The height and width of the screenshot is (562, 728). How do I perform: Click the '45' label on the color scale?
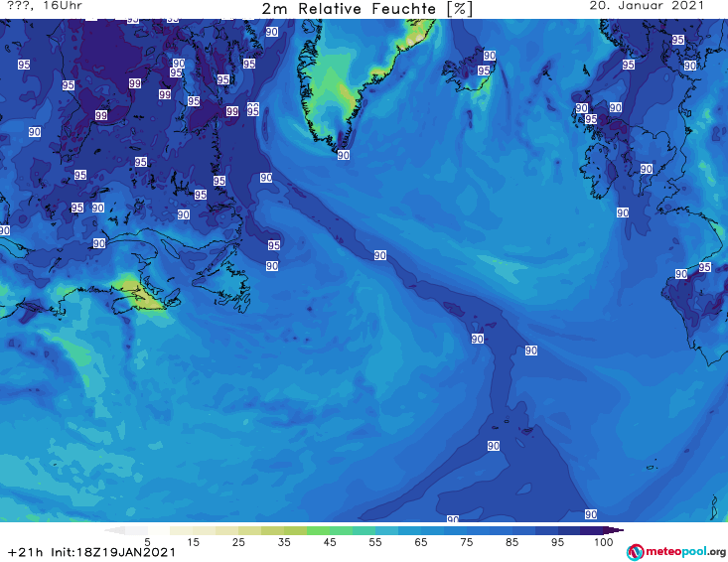tap(330, 542)
